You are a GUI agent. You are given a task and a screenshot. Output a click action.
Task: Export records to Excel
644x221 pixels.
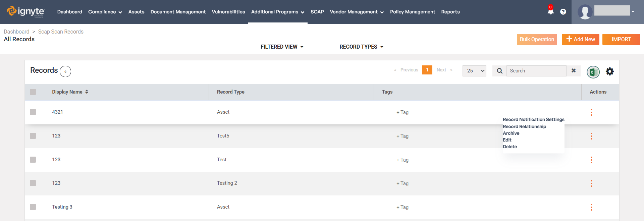(x=593, y=72)
